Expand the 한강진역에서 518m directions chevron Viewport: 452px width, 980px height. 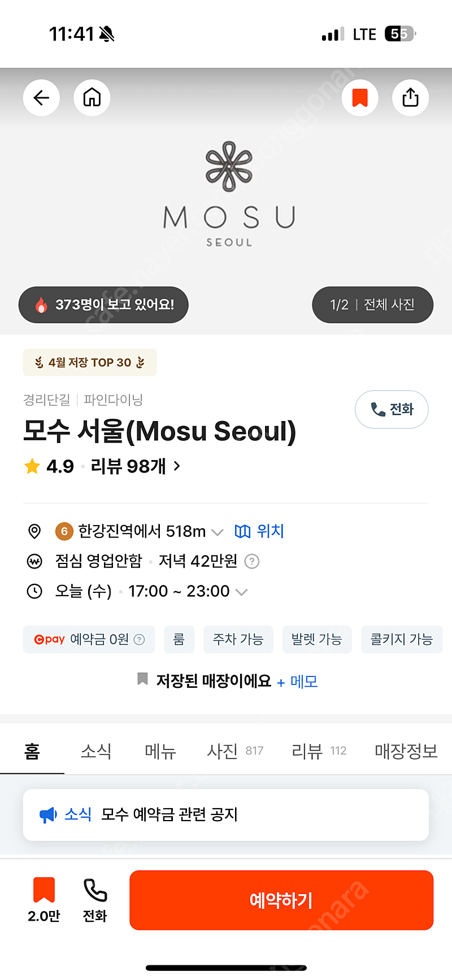[x=218, y=532]
